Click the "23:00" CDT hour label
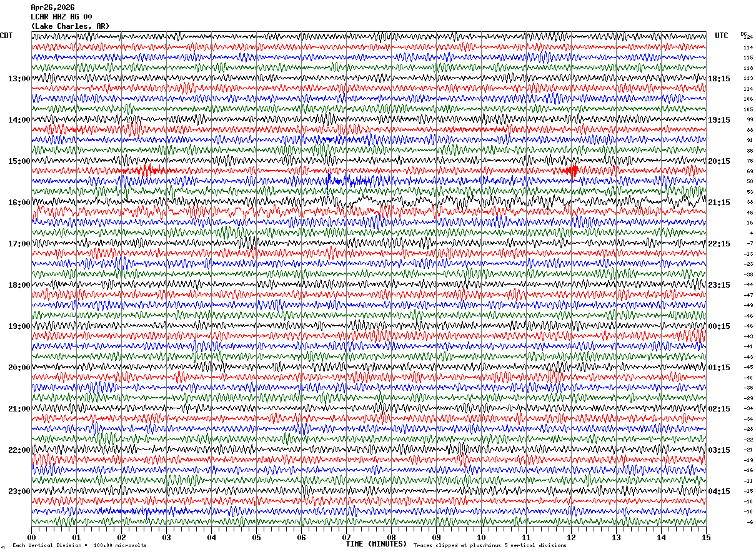Image resolution: width=756 pixels, height=554 pixels. click(x=19, y=491)
